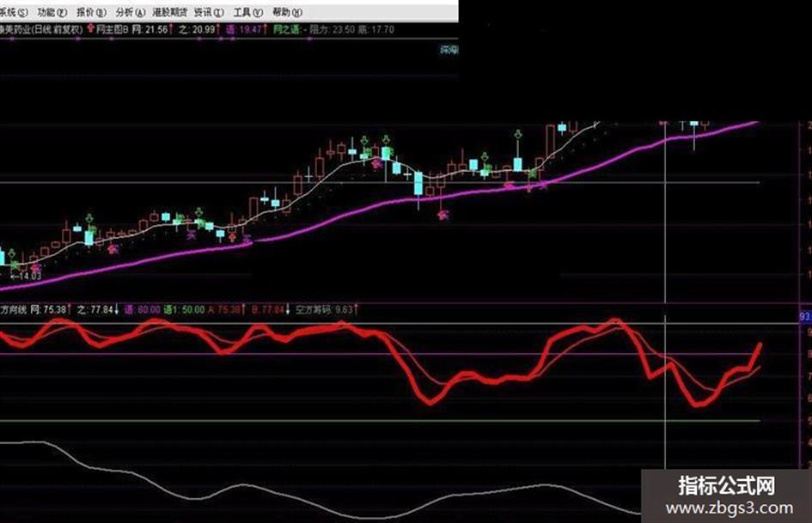Image resolution: width=812 pixels, height=523 pixels.
Task: Click the 之: 20.99 value in header
Action: pyautogui.click(x=198, y=29)
